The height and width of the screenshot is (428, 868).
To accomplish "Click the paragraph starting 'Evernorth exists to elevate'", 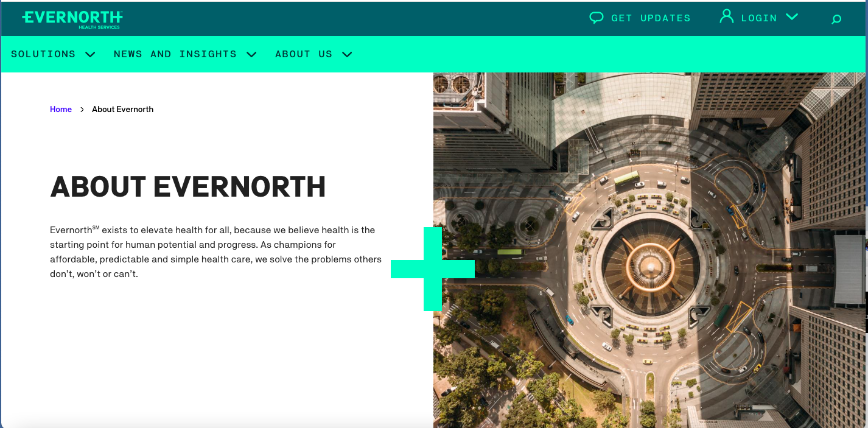I will (215, 252).
